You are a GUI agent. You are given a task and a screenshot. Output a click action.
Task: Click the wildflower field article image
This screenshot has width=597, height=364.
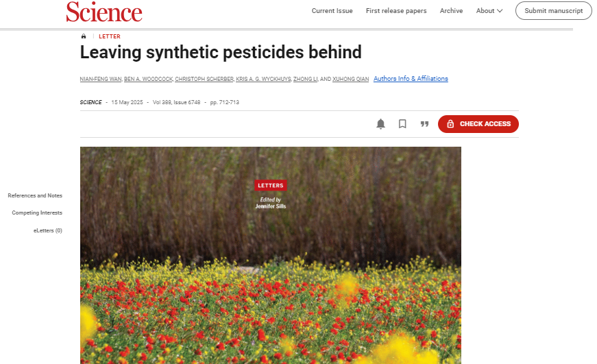click(270, 274)
